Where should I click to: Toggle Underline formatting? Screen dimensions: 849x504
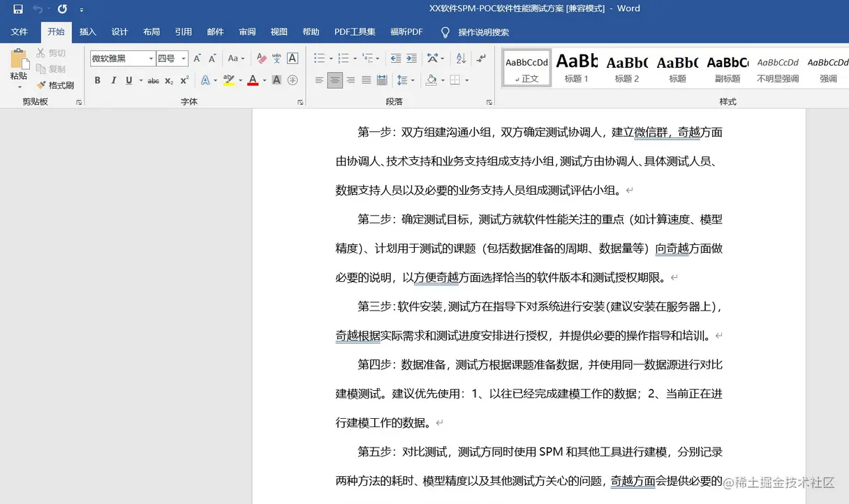coord(129,80)
